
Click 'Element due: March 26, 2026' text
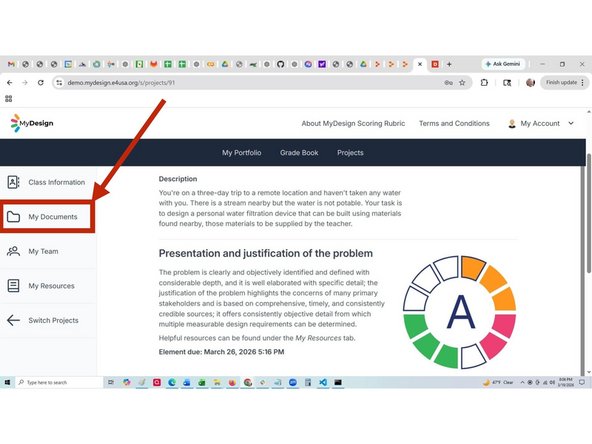[221, 352]
